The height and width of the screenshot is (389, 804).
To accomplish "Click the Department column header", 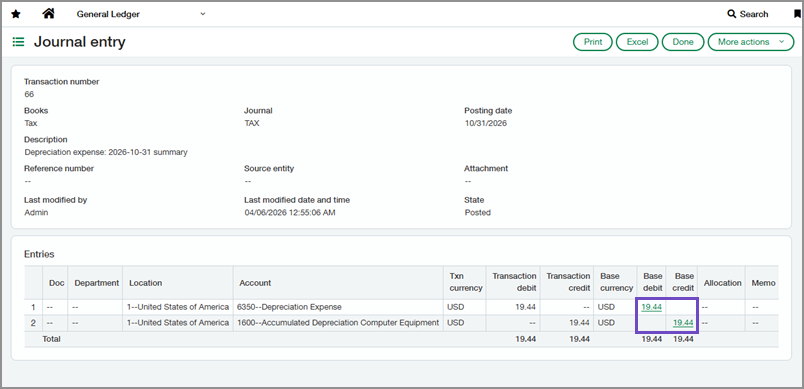I will (x=96, y=282).
